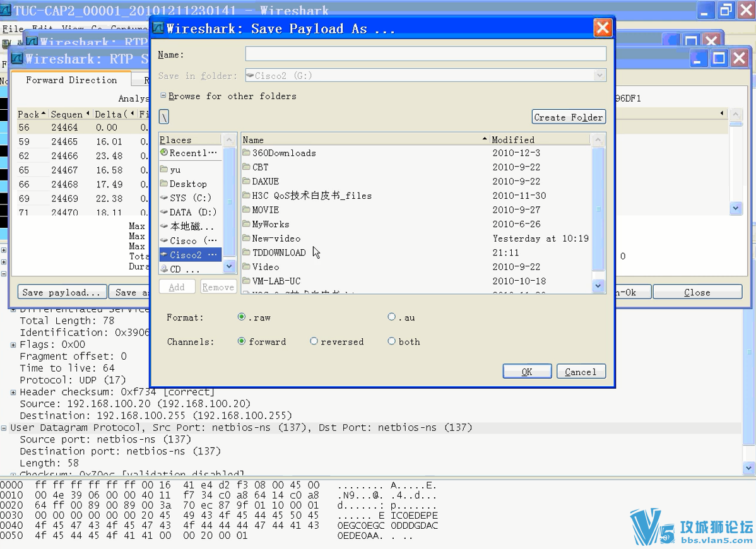
Task: Click the SYS (C:) drive icon
Action: [x=164, y=198]
